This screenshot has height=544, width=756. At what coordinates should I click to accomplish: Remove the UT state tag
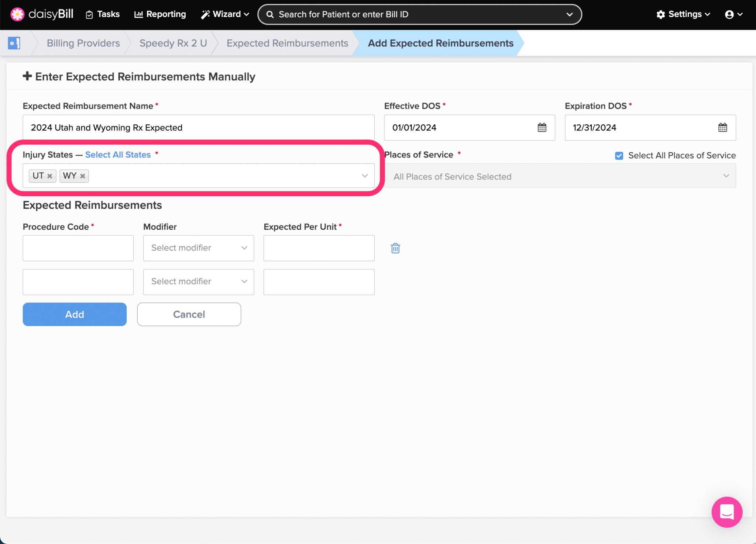click(x=49, y=176)
